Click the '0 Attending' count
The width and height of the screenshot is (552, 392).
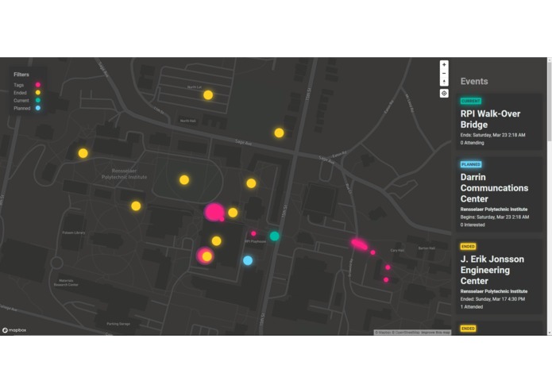(472, 143)
